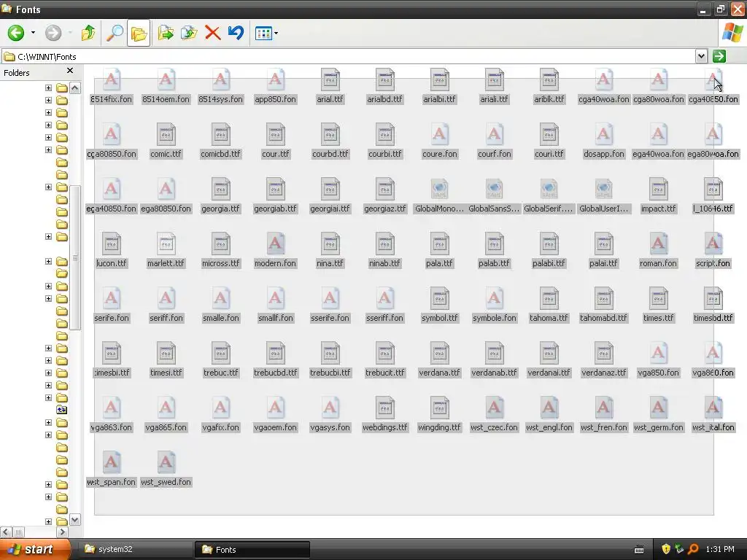Select the GlobalSerif font file
The height and width of the screenshot is (560, 747).
tap(549, 196)
